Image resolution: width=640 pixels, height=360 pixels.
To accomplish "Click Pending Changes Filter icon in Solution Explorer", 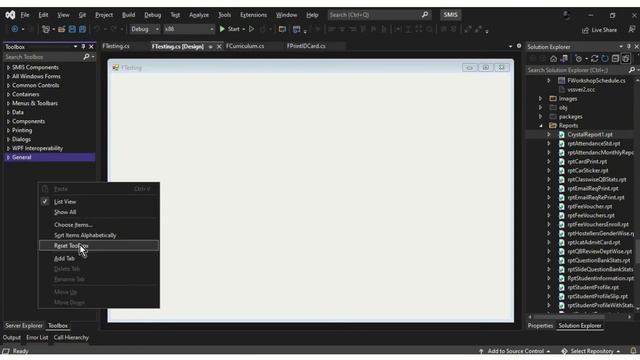I will (578, 59).
